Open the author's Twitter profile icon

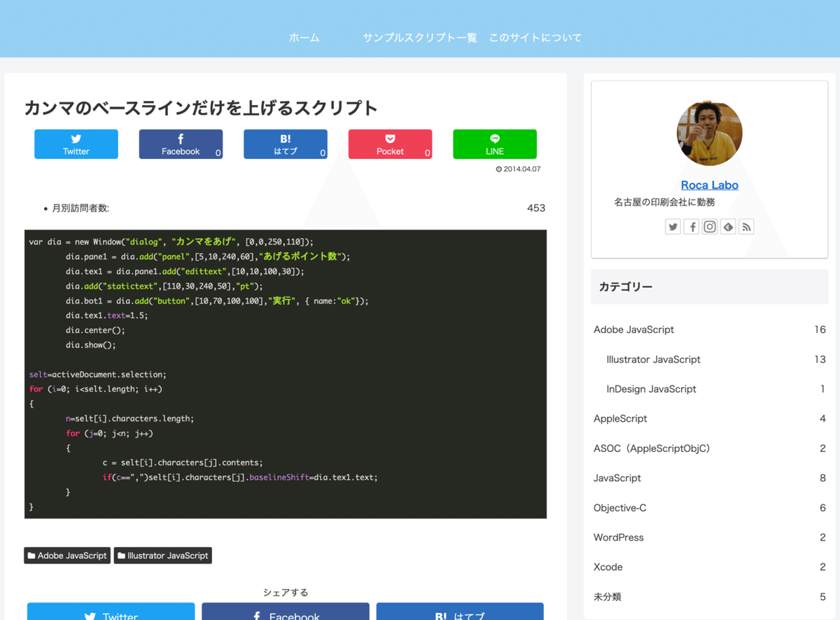[673, 226]
